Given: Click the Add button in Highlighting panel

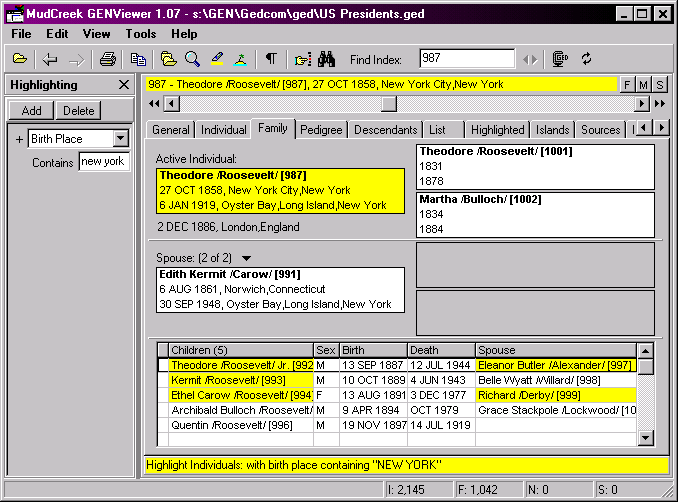Looking at the screenshot, I should (x=32, y=111).
